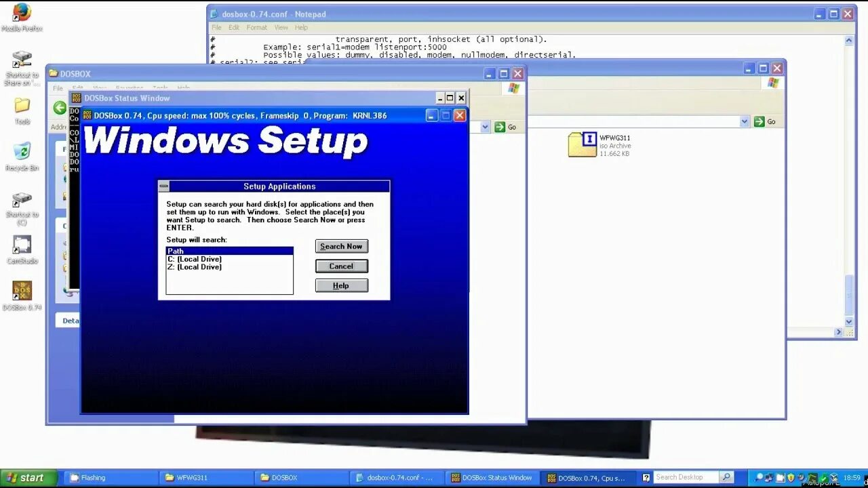Image resolution: width=868 pixels, height=488 pixels.
Task: Select Path in the search list
Action: click(230, 251)
